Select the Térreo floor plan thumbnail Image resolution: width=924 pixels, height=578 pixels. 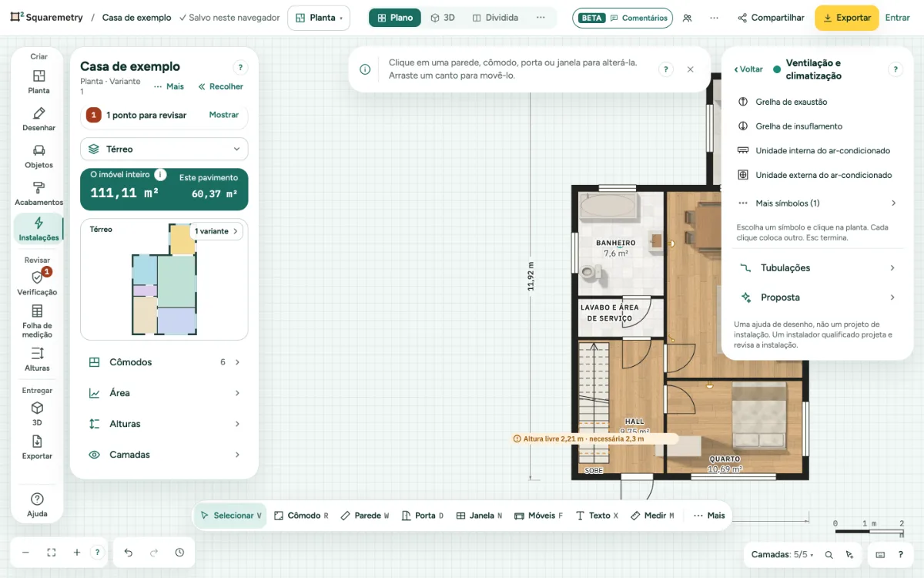tap(164, 279)
